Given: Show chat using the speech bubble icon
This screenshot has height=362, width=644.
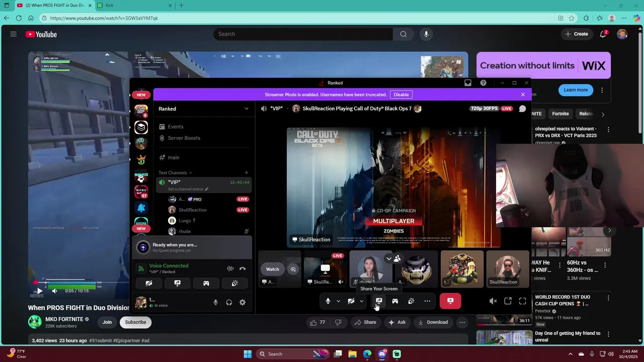Looking at the screenshot, I should 522,109.
